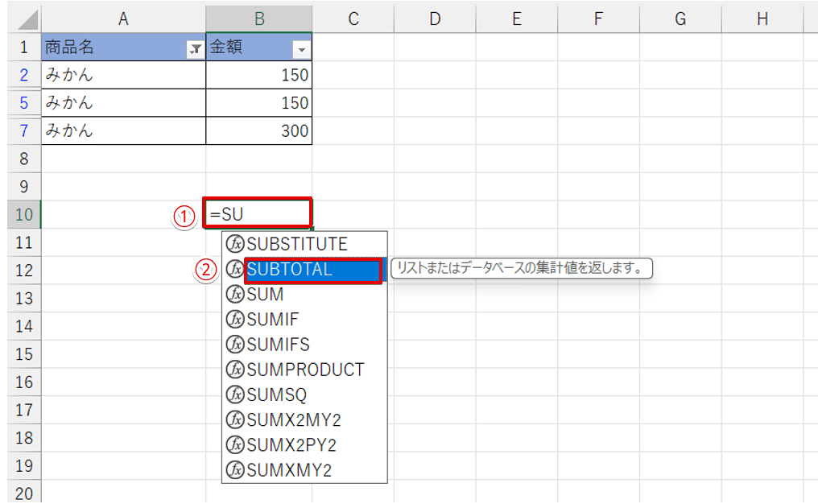Viewport: 818px width, 504px height.
Task: Select row 19 header
Action: 24,465
